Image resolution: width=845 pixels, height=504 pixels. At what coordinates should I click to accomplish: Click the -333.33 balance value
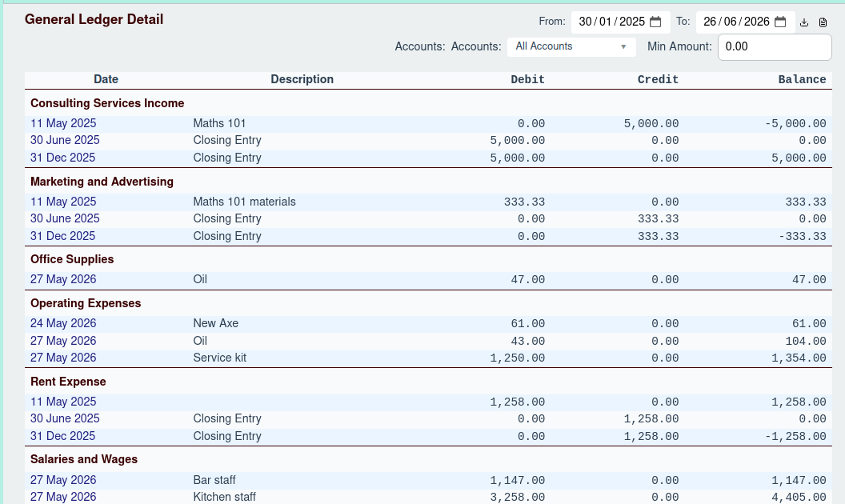(803, 237)
